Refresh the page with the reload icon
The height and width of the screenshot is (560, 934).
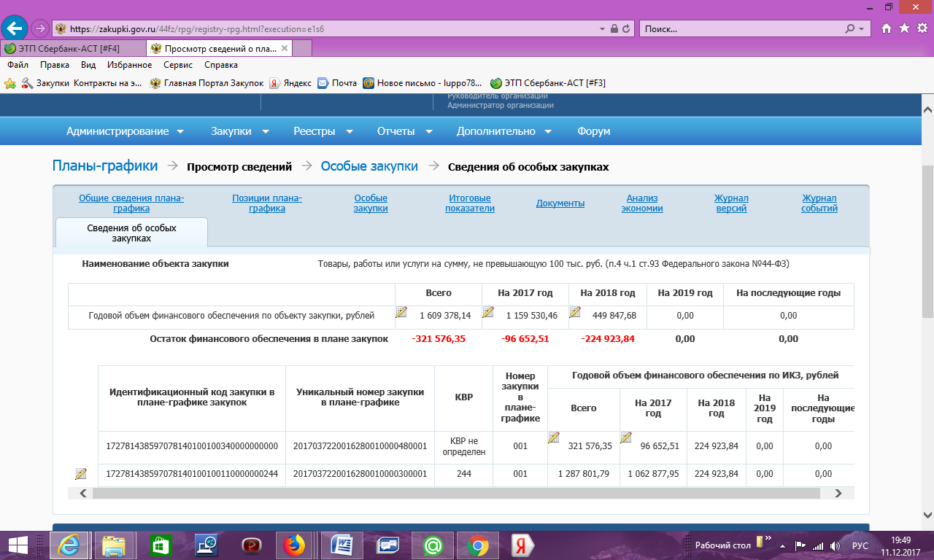627,28
